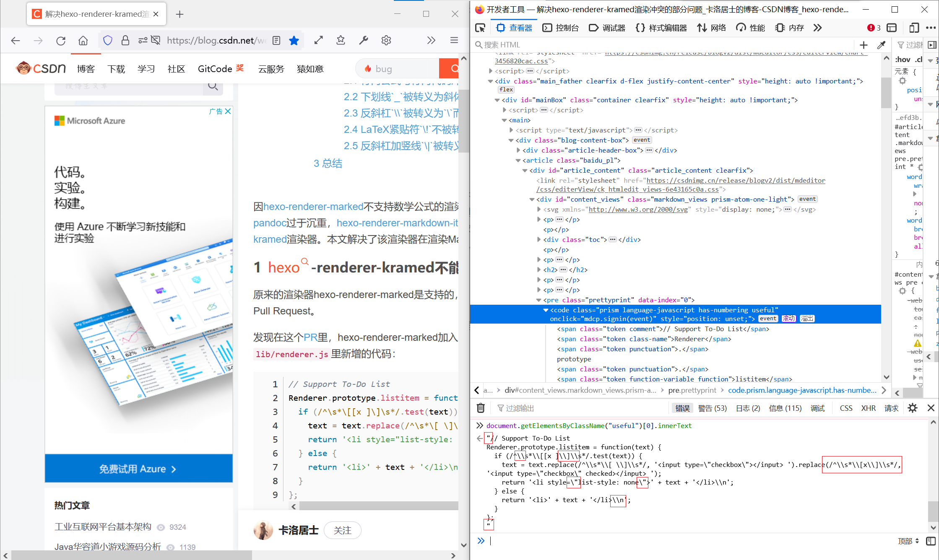Expand the h2 element node
The width and height of the screenshot is (939, 560).
click(539, 270)
